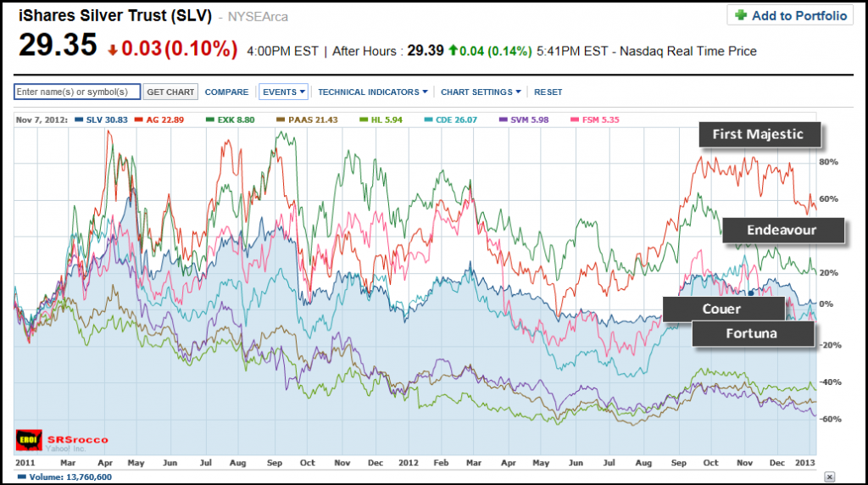Click the GET CHART button
868x485 pixels.
click(170, 92)
